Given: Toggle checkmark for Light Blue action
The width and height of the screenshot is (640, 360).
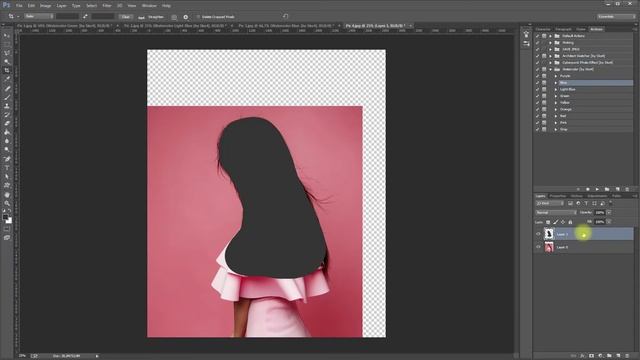Looking at the screenshot, I should click(x=538, y=89).
